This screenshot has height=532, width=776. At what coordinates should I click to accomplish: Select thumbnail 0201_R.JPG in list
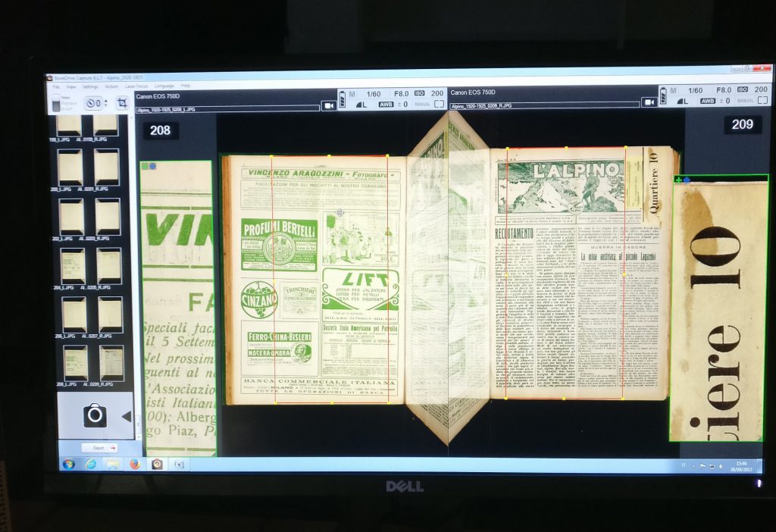(x=106, y=167)
